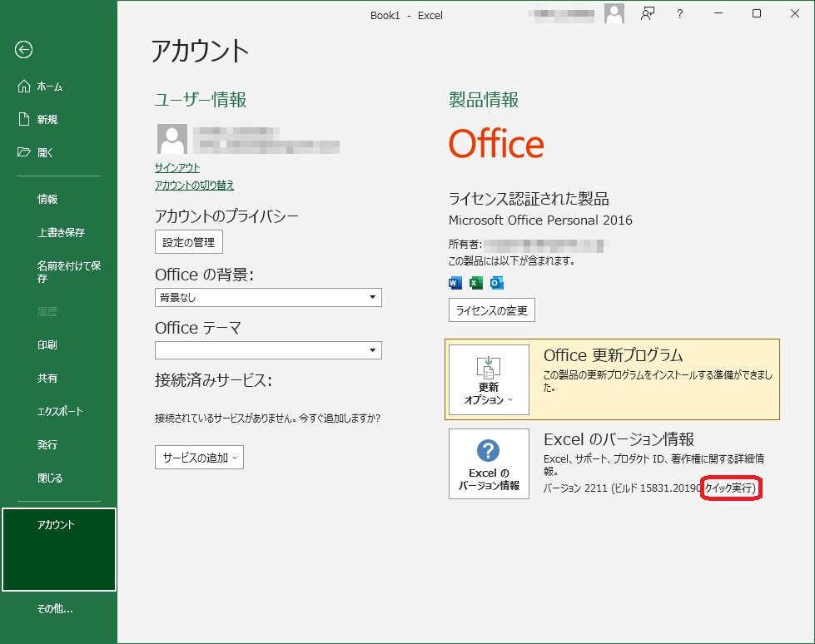815x644 pixels.
Task: Click the question mark help icon
Action: coord(680,14)
